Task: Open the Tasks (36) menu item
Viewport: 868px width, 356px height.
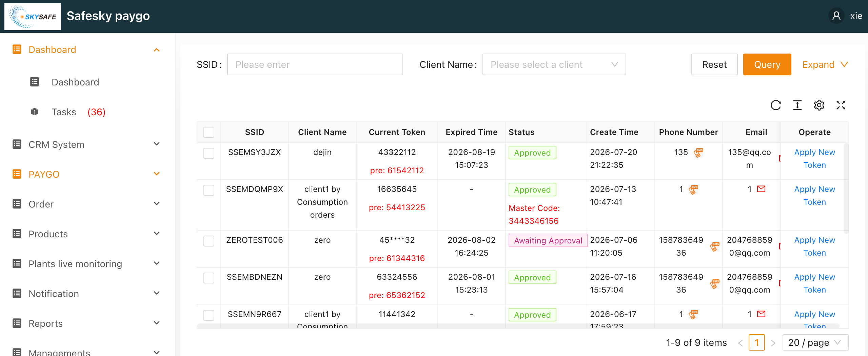Action: pyautogui.click(x=79, y=112)
